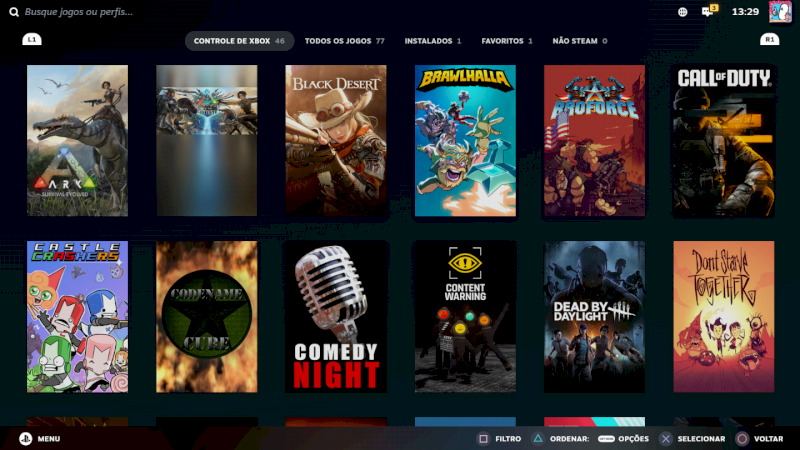This screenshot has height=450, width=800.
Task: Click the options pill button icon
Action: click(x=606, y=439)
